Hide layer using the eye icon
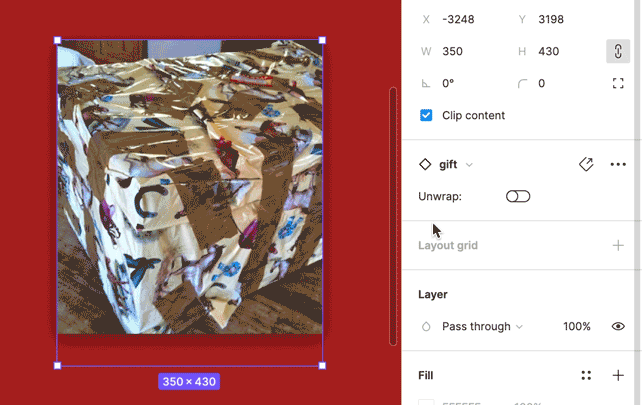Viewport: 642px width, 405px height. point(618,326)
